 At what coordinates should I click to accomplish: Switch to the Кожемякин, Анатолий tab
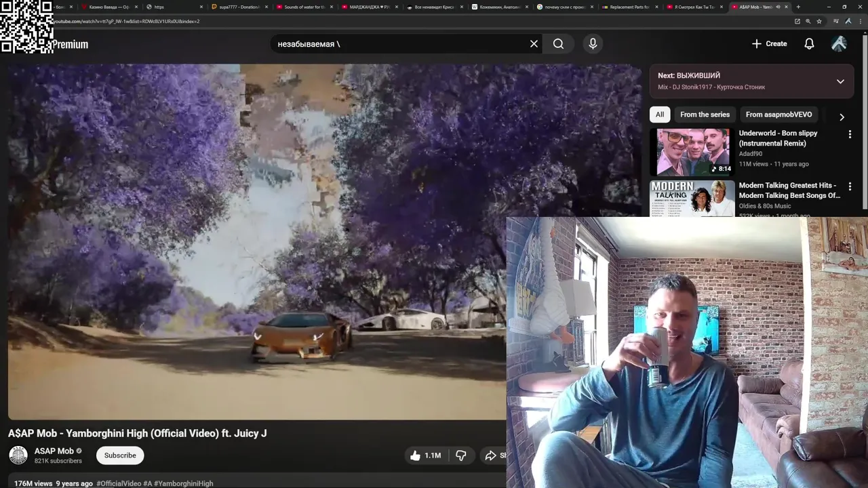click(x=499, y=7)
